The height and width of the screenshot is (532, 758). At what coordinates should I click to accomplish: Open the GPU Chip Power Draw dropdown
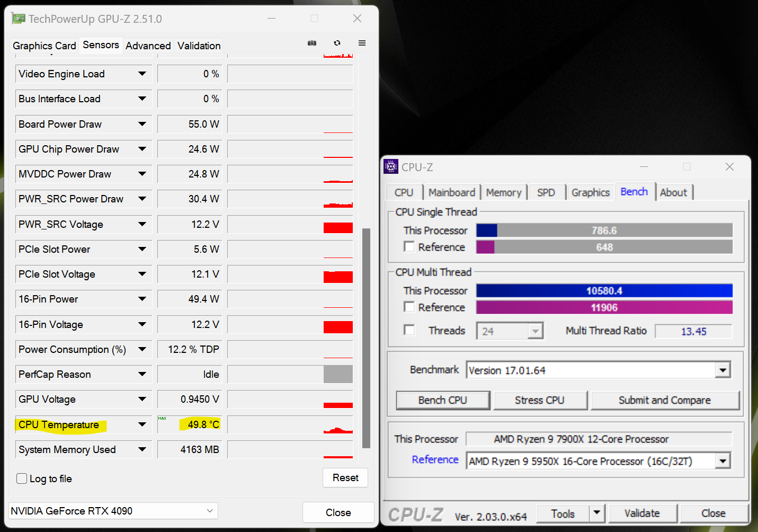(x=142, y=149)
